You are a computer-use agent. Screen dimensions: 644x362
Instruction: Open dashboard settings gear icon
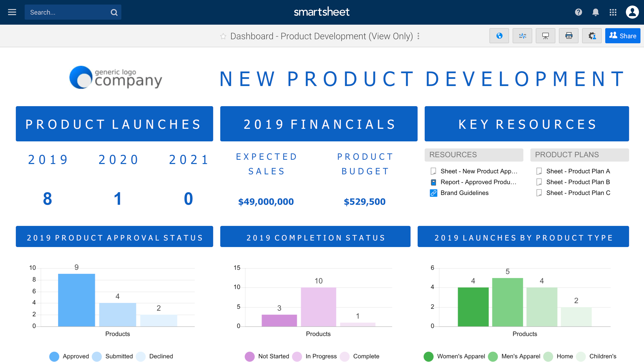tap(592, 36)
